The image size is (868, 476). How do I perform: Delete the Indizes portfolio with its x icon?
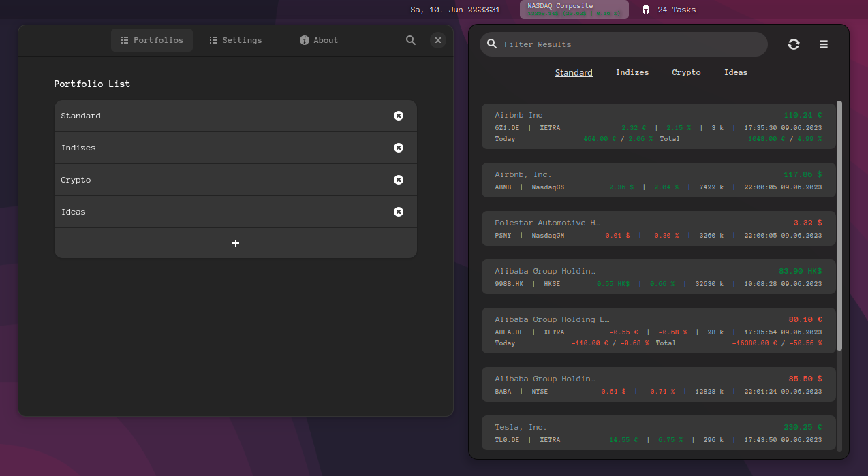399,148
